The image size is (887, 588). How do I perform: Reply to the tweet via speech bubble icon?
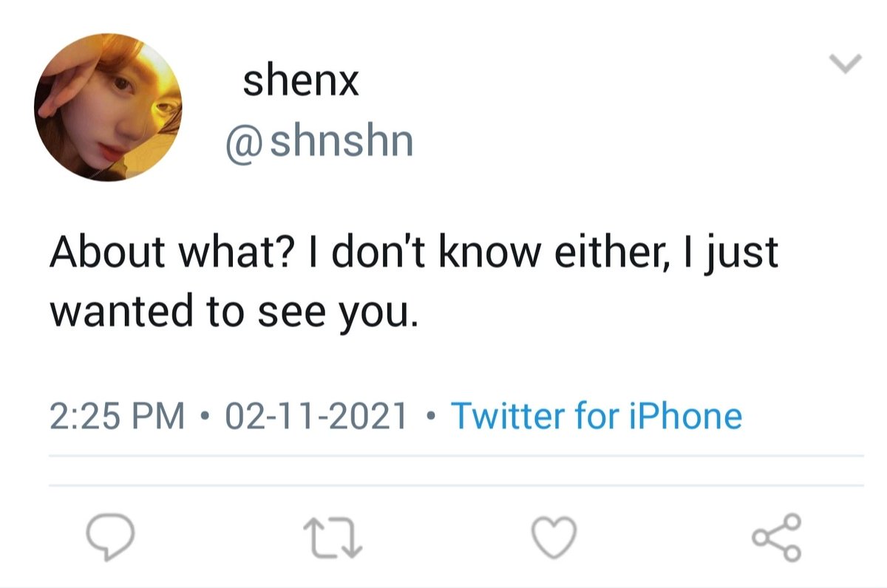click(x=111, y=537)
